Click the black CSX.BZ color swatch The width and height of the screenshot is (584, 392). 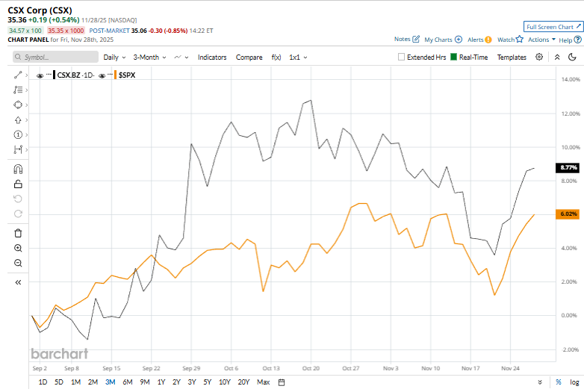click(55, 75)
